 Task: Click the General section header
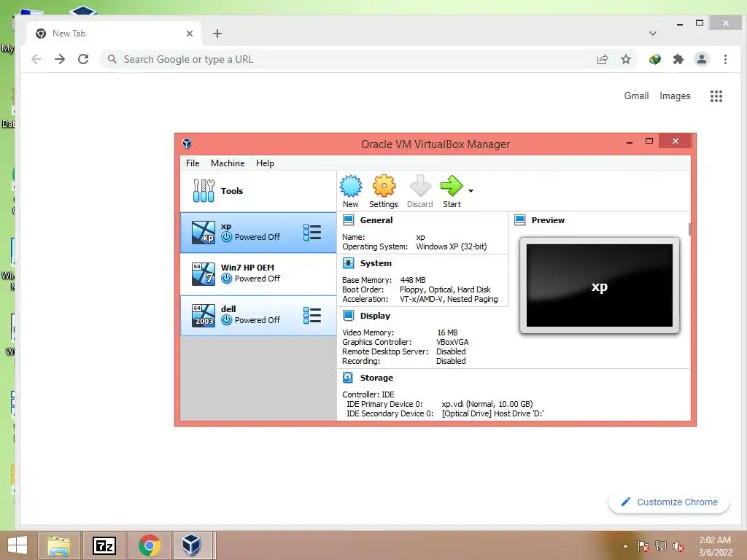click(376, 220)
